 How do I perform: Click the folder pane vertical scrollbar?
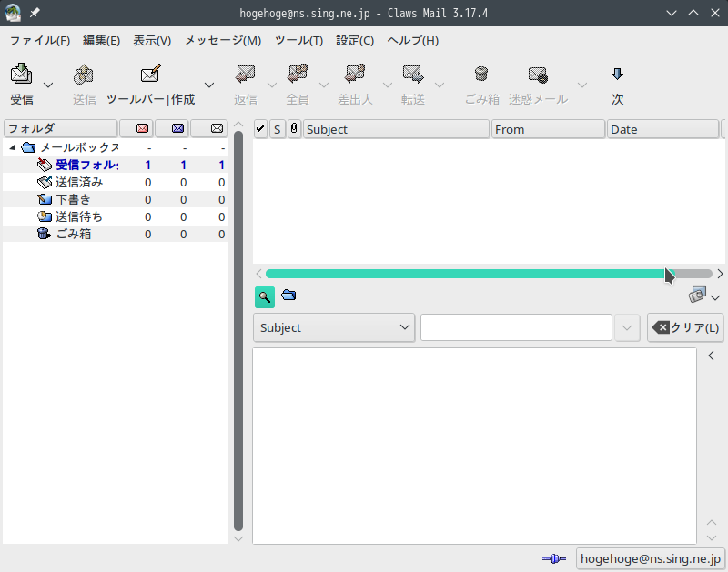pos(238,330)
